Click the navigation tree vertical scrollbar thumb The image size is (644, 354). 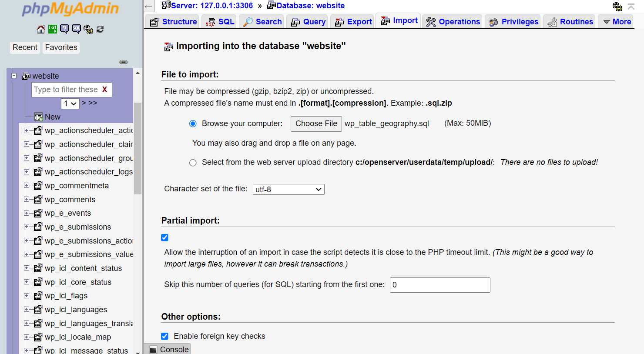click(x=138, y=148)
